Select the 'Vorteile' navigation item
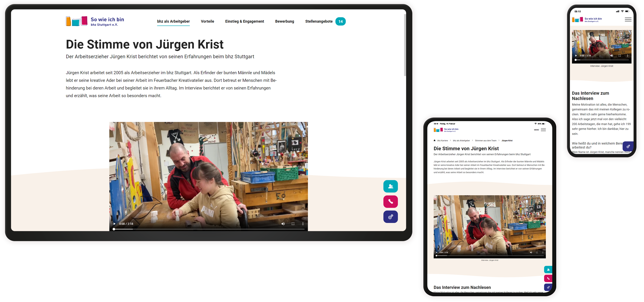Viewport: 644px width, 302px height. (207, 21)
